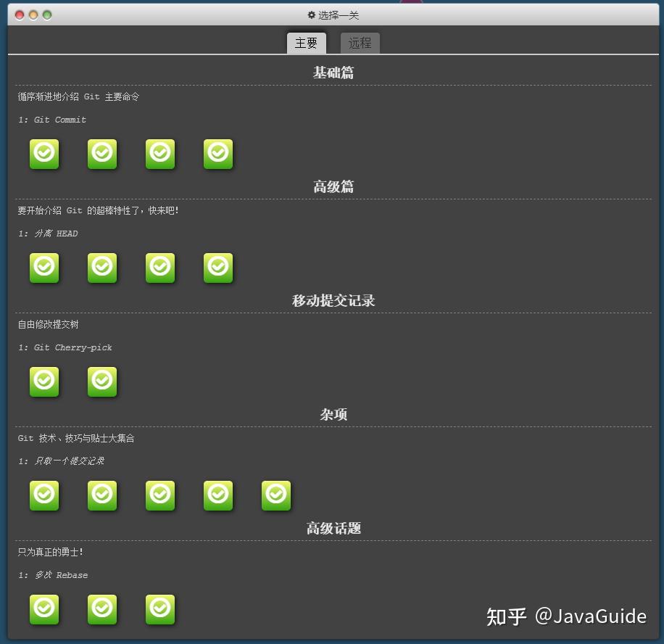Image resolution: width=664 pixels, height=644 pixels.
Task: Open first level icon under 基础篇
Action: (44, 154)
